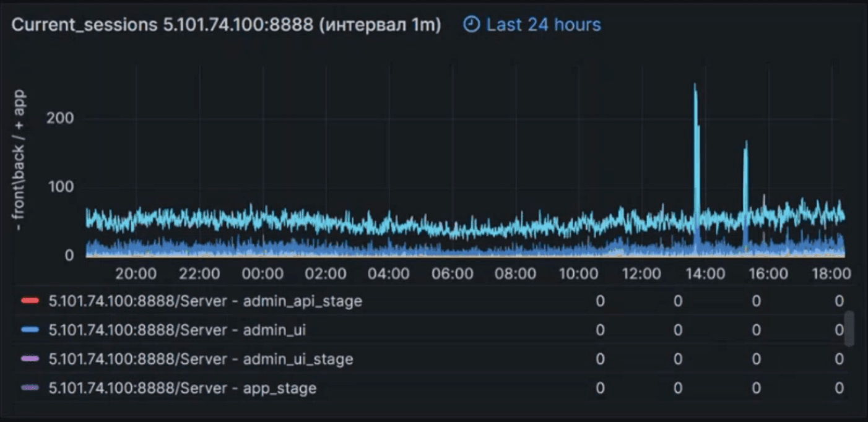The image size is (868, 422).
Task: Click the purple admin_ui_stage legend color marker
Action: coord(30,359)
